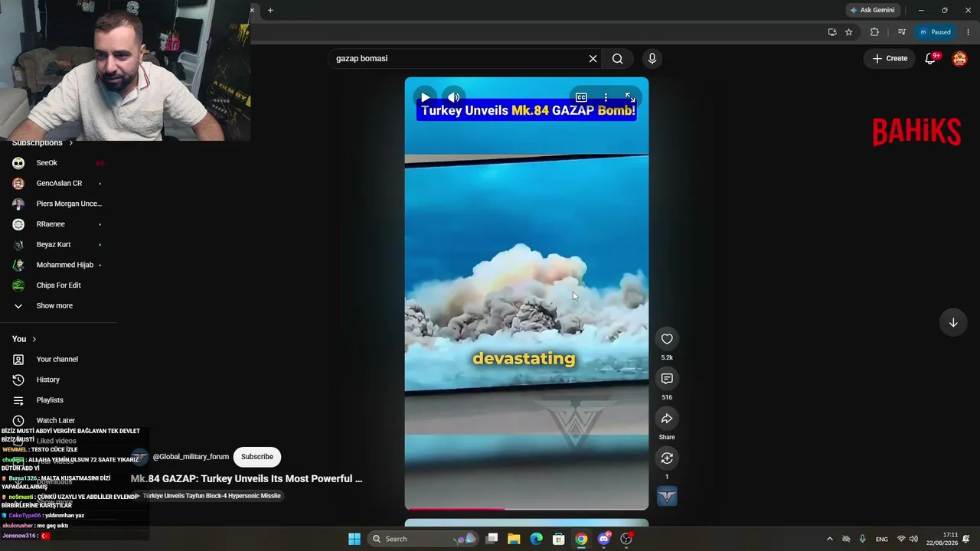Play the paused Shorts video
This screenshot has height=551, width=980.
[x=425, y=98]
